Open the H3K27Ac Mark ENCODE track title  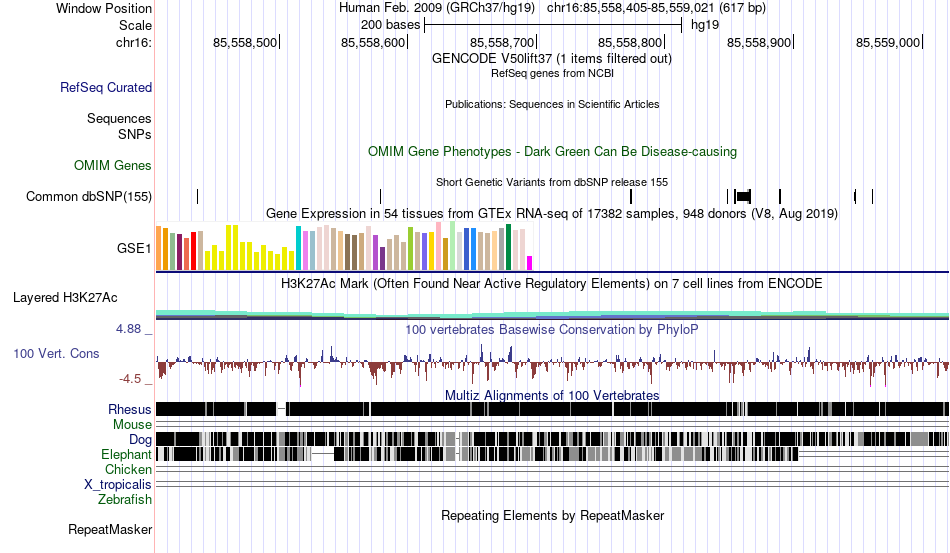(552, 283)
